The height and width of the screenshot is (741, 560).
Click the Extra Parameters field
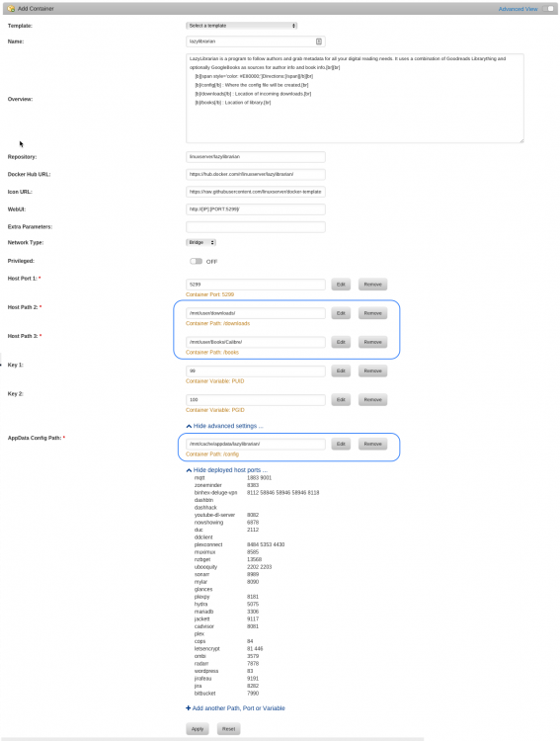pos(255,227)
